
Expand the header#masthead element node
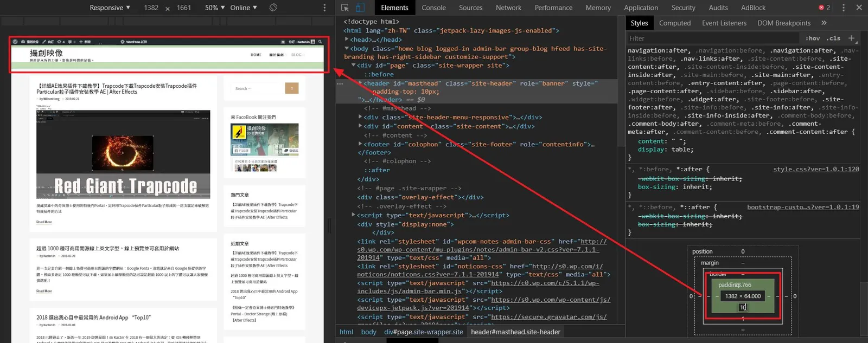coord(360,83)
